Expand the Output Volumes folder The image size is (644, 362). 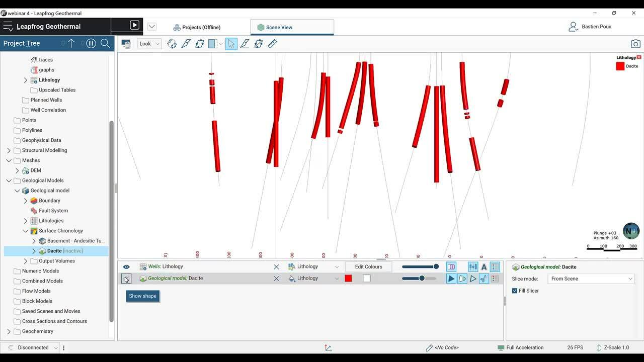26,261
